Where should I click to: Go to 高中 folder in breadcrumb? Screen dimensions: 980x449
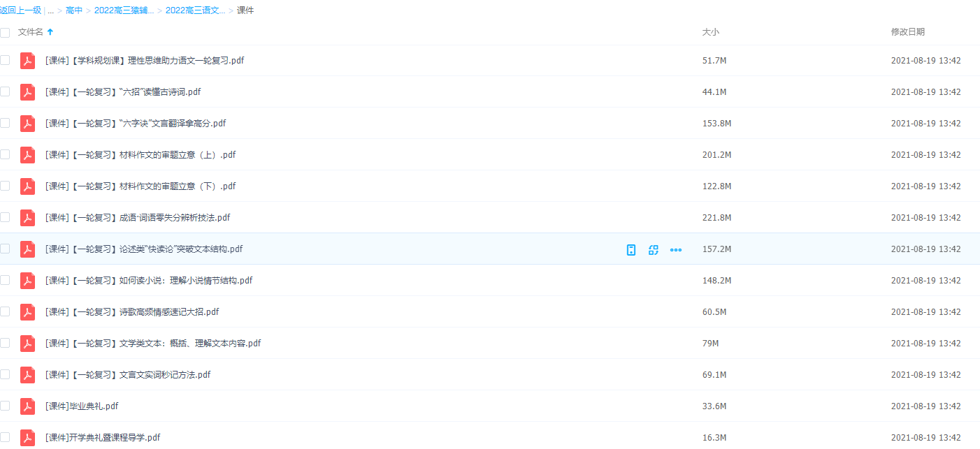[x=74, y=10]
